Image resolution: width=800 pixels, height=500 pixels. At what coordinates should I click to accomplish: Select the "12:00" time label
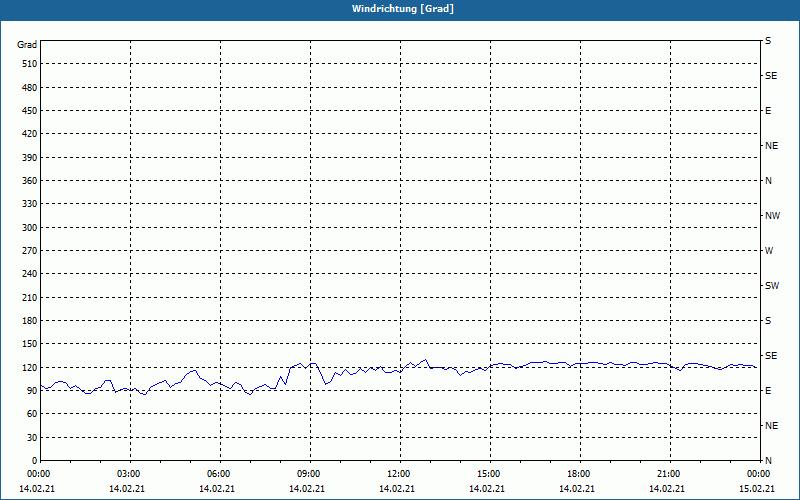pyautogui.click(x=398, y=474)
